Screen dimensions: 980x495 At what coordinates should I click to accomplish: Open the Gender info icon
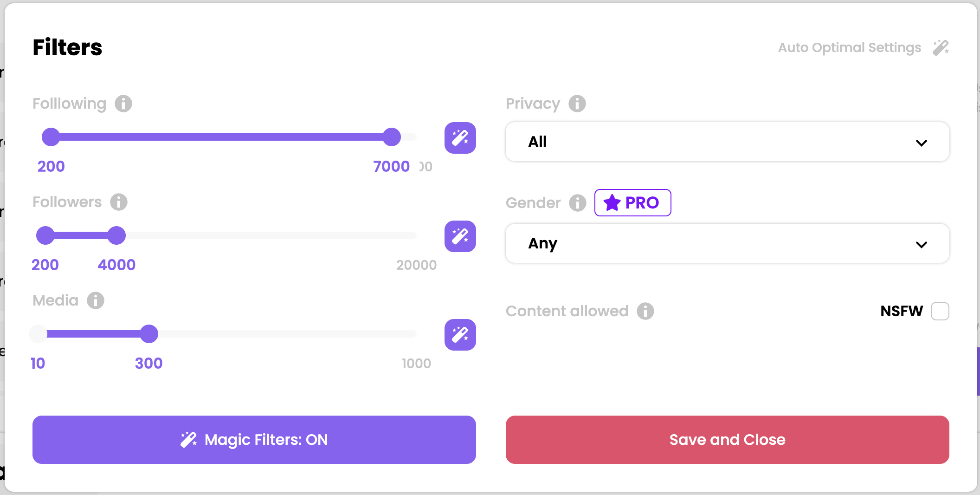pos(578,203)
